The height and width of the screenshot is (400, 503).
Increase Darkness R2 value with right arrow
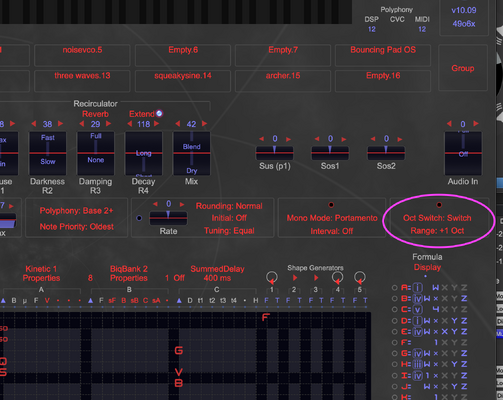point(60,124)
